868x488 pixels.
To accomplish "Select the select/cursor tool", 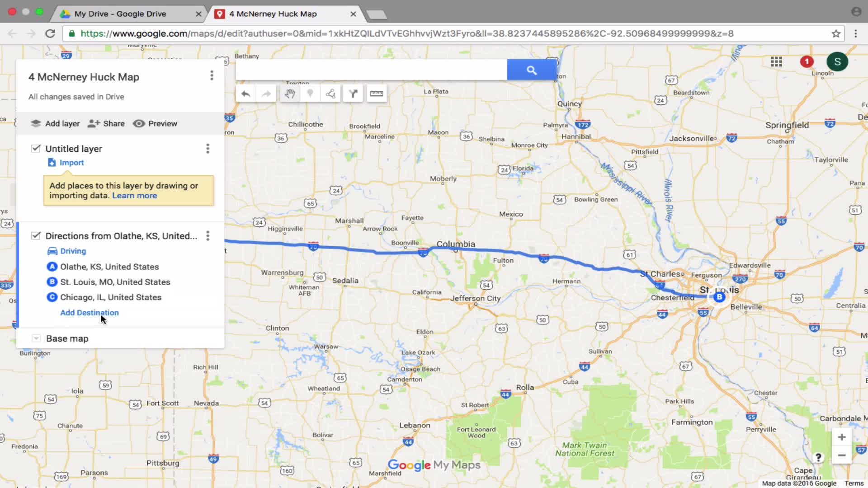I will pos(290,94).
